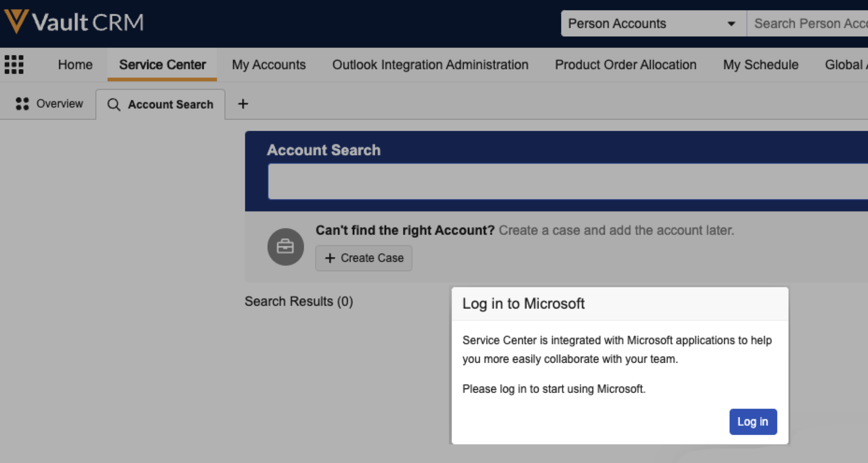The height and width of the screenshot is (463, 868).
Task: Select the Service Center tab
Action: (x=162, y=65)
